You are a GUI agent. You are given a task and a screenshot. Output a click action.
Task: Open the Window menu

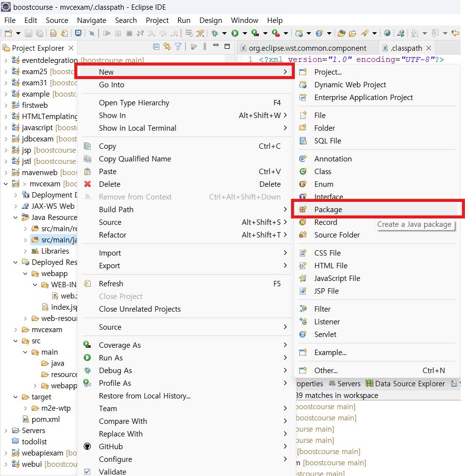tap(245, 20)
